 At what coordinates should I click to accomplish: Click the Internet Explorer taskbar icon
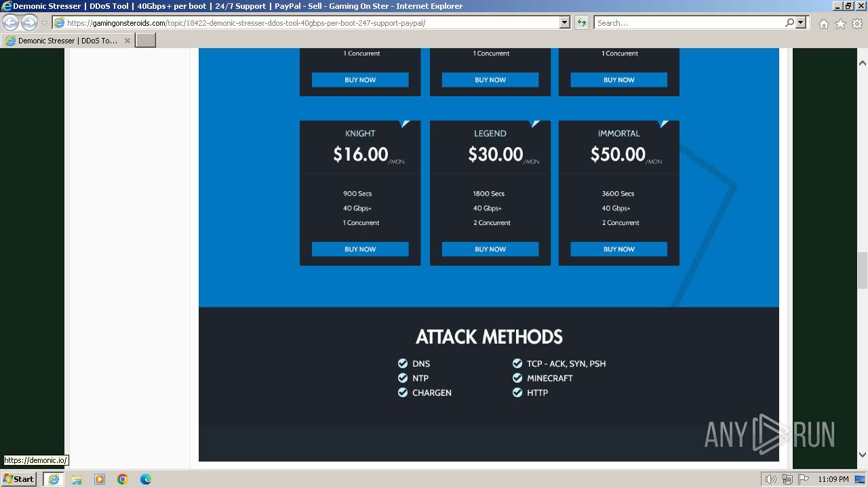[53, 479]
